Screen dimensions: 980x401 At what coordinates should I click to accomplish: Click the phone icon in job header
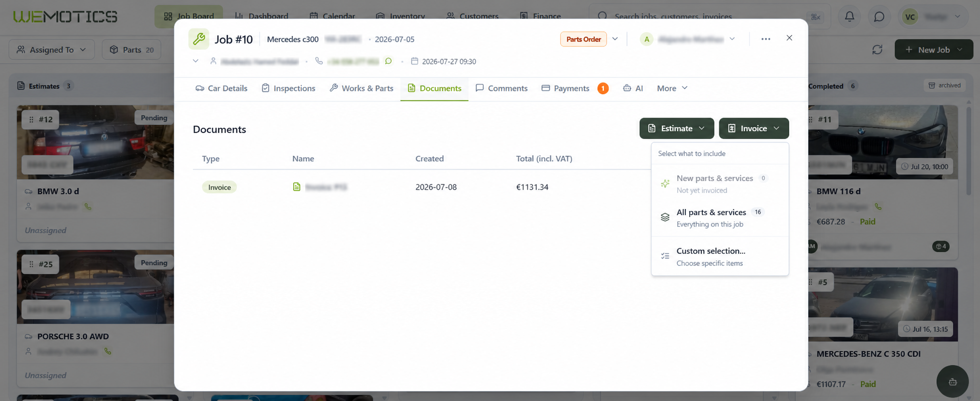319,61
